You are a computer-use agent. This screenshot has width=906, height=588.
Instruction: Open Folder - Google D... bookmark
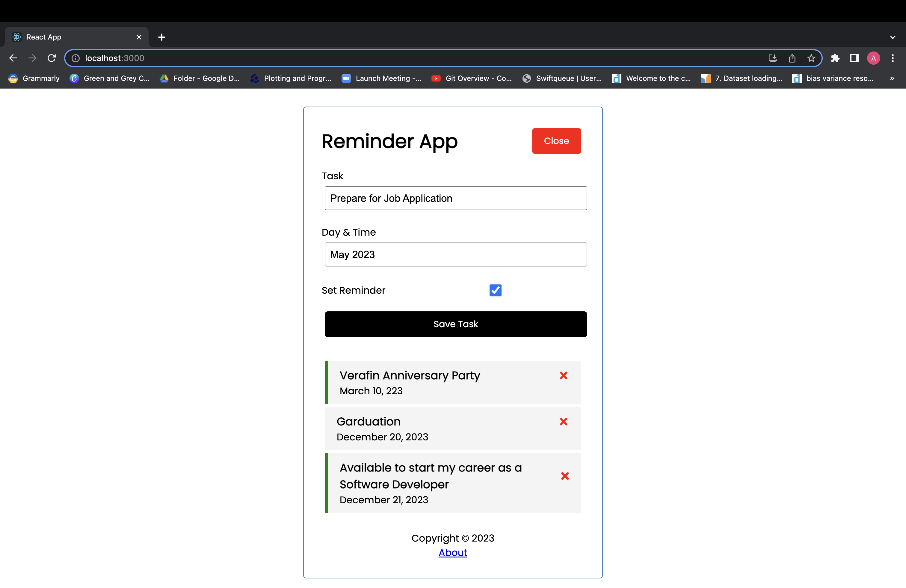(200, 78)
